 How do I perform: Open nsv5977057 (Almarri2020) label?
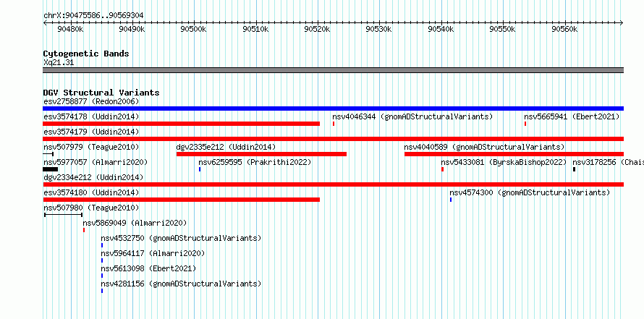pos(96,162)
